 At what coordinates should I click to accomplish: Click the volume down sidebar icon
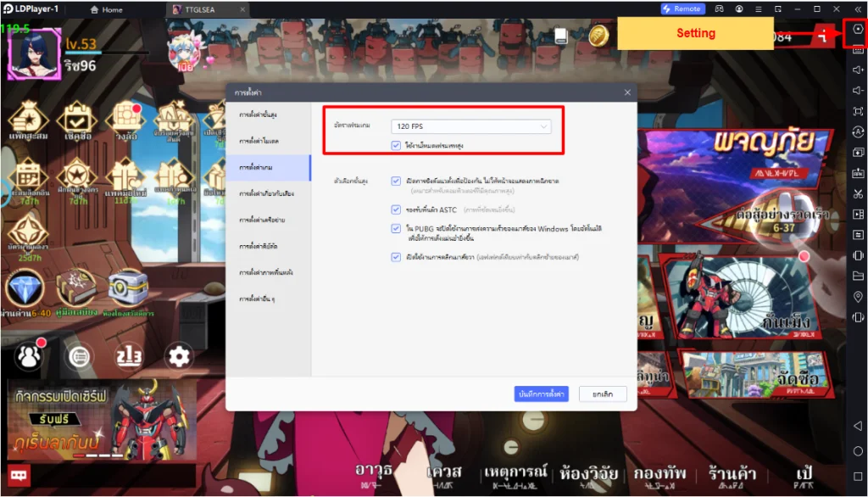tap(858, 90)
